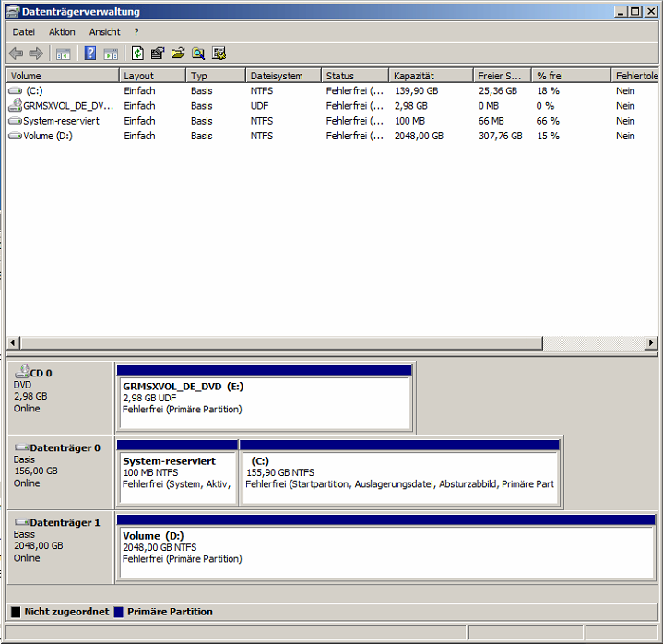Open Help via blue question mark icon
663x644 pixels.
coord(90,54)
